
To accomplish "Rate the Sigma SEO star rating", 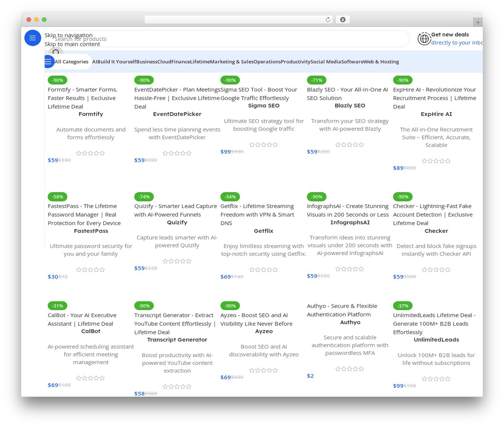I will click(263, 145).
